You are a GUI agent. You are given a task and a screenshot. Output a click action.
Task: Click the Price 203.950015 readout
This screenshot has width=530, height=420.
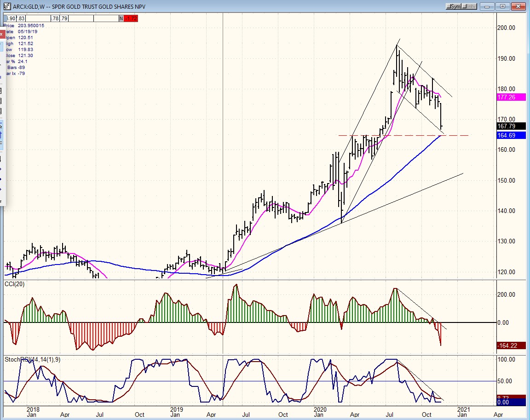coord(24,26)
